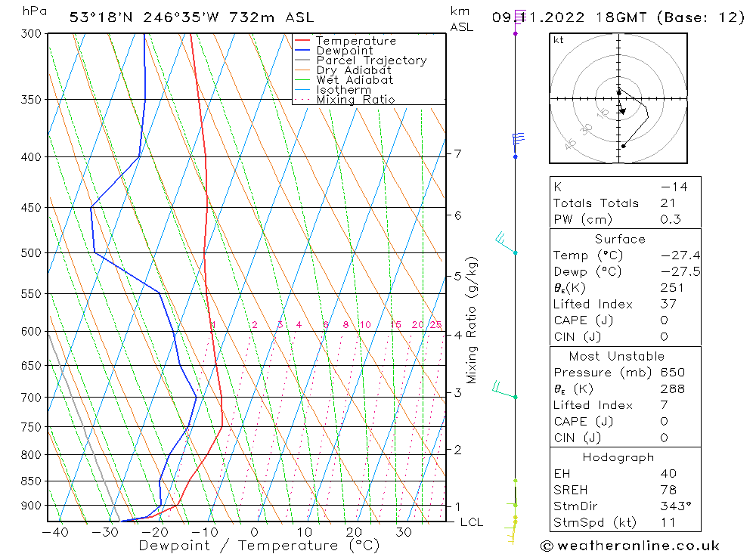Click the K index value -14

pos(674,187)
